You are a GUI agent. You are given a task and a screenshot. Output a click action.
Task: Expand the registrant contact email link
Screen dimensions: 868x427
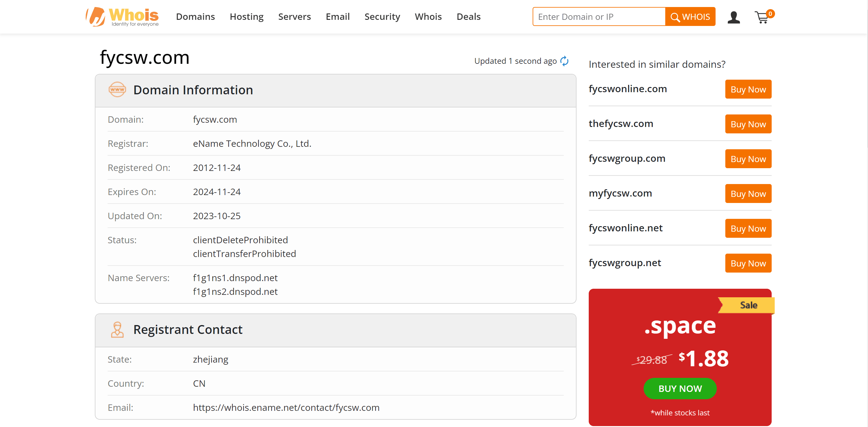286,407
